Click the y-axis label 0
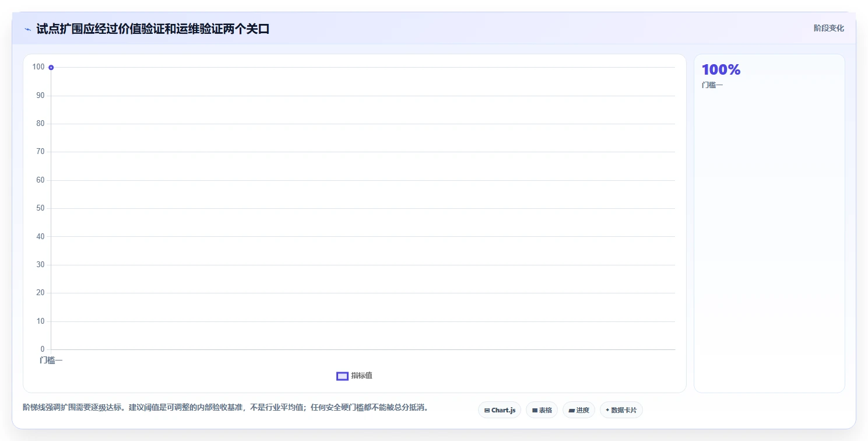Screen dimensions: 868x441 43,349
